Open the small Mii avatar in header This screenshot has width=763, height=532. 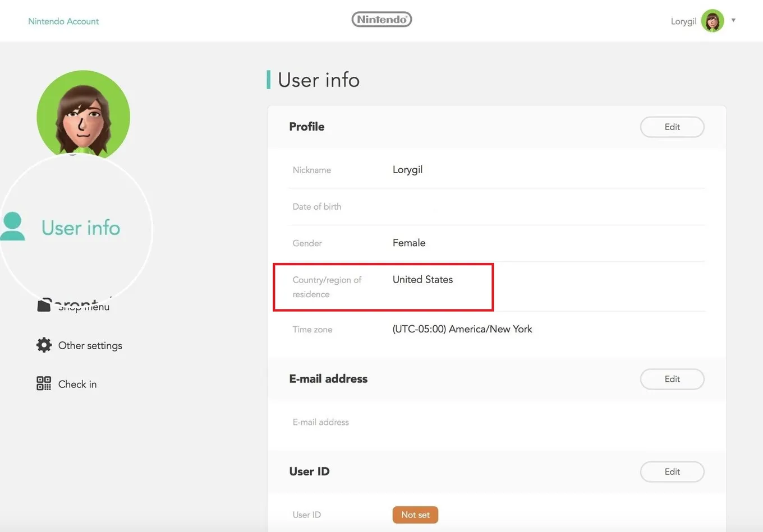coord(713,21)
